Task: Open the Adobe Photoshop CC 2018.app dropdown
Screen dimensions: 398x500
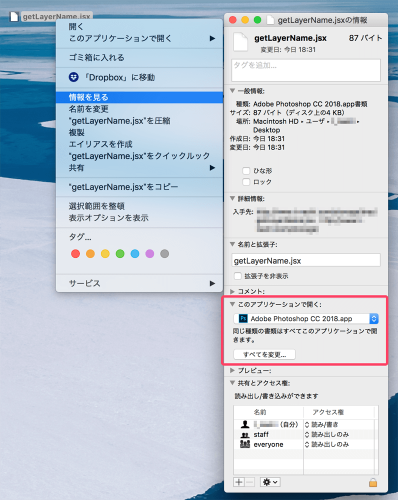Action: 306,319
